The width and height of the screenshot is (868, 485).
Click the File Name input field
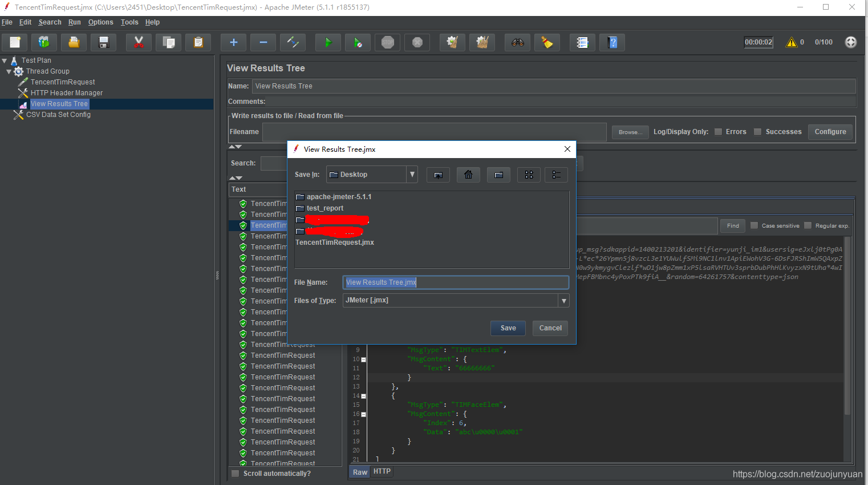456,282
